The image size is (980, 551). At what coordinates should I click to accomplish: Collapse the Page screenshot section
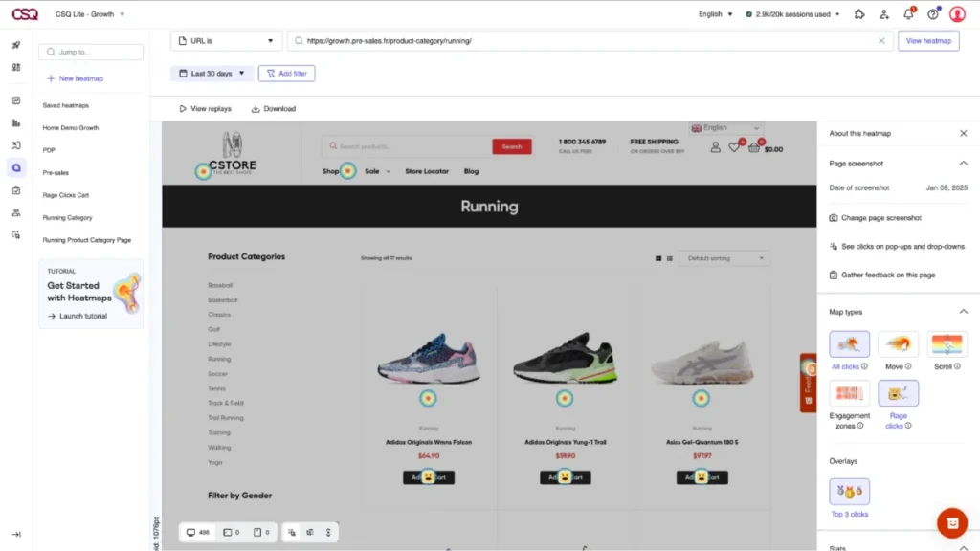click(x=964, y=163)
